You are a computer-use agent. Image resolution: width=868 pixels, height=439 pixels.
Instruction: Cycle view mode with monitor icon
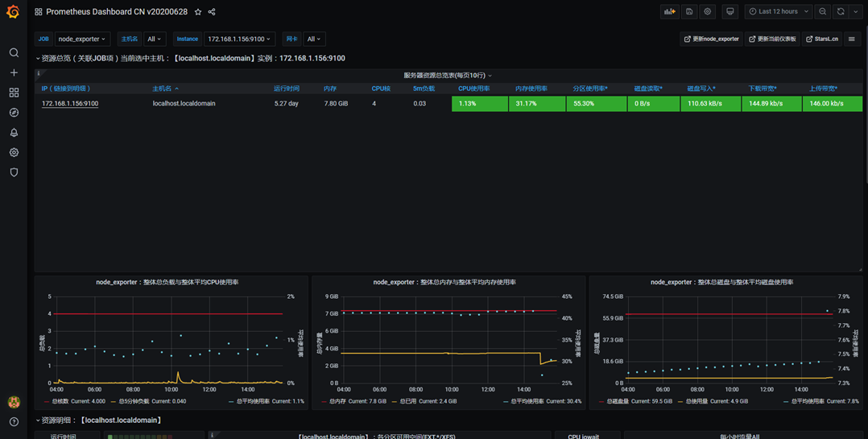(730, 11)
